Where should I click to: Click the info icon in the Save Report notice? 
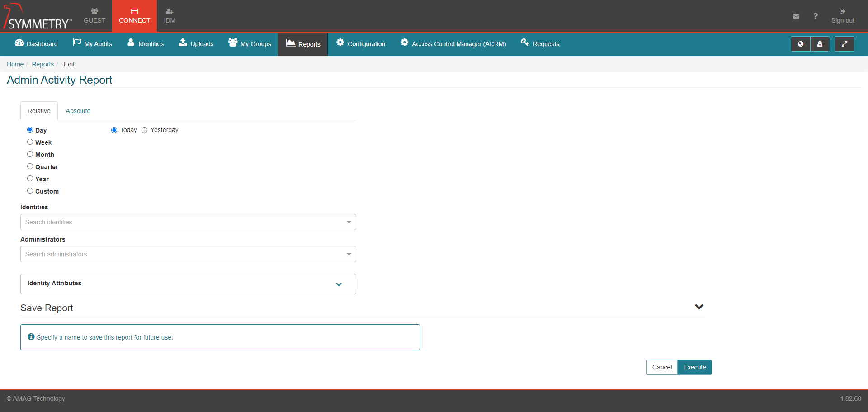(31, 337)
